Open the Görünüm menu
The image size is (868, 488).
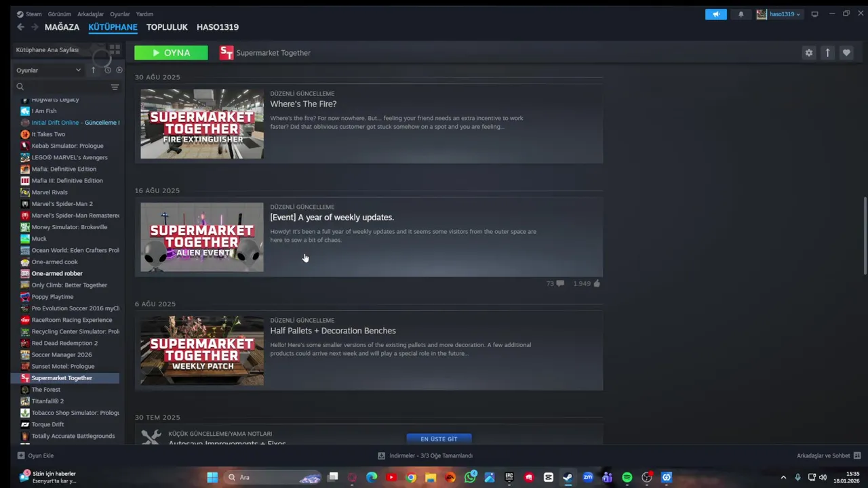click(x=60, y=14)
